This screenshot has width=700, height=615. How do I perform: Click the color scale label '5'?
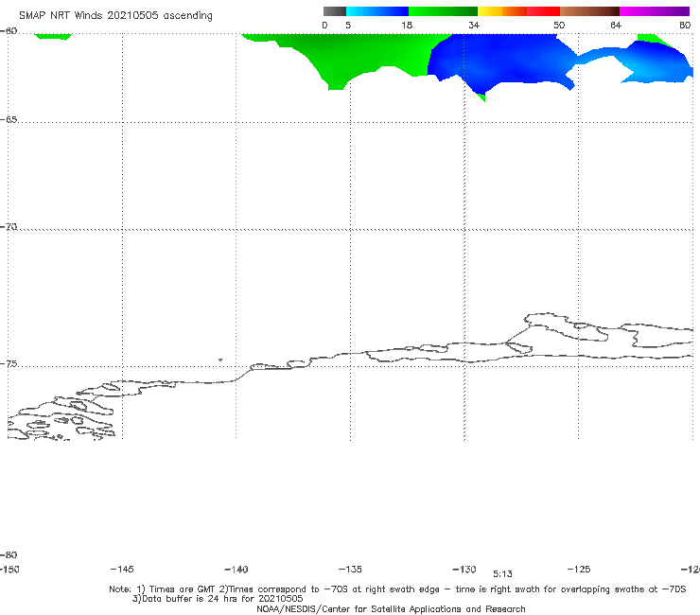pos(348,25)
